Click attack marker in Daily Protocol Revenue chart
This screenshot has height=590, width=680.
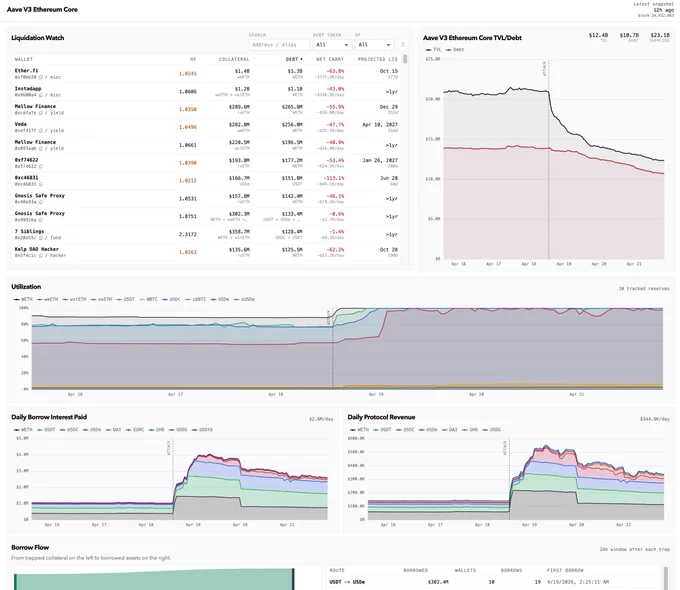505,448
